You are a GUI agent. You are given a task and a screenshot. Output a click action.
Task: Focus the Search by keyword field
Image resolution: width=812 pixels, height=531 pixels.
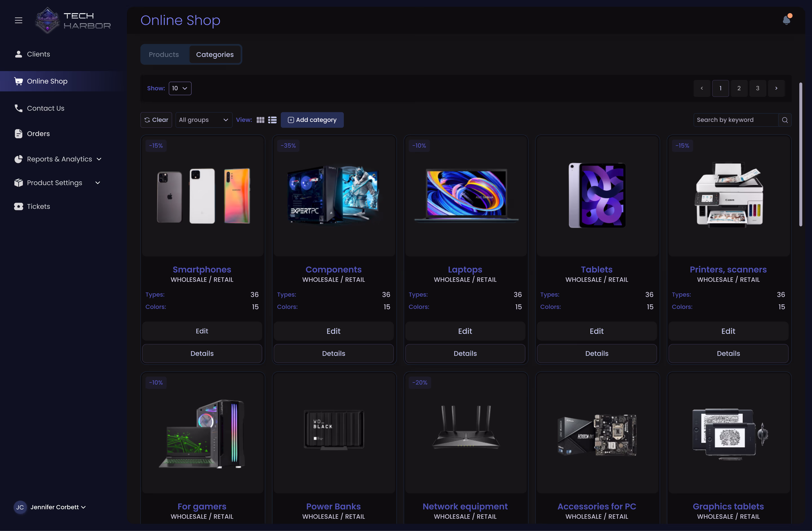pyautogui.click(x=736, y=120)
